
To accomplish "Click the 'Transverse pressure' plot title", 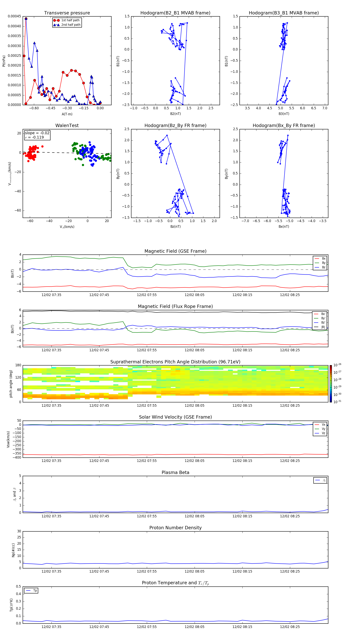I will tap(67, 13).
